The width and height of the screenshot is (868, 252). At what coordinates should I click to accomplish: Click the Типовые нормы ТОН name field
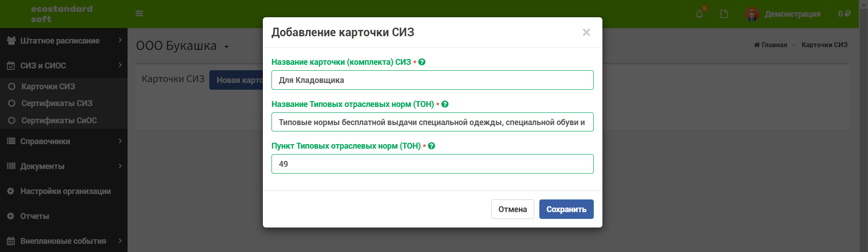point(432,122)
